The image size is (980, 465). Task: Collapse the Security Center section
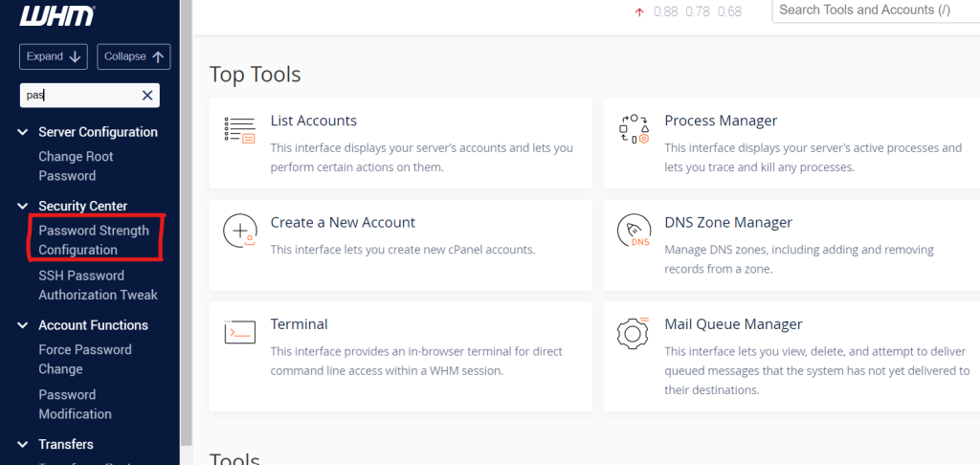click(23, 206)
